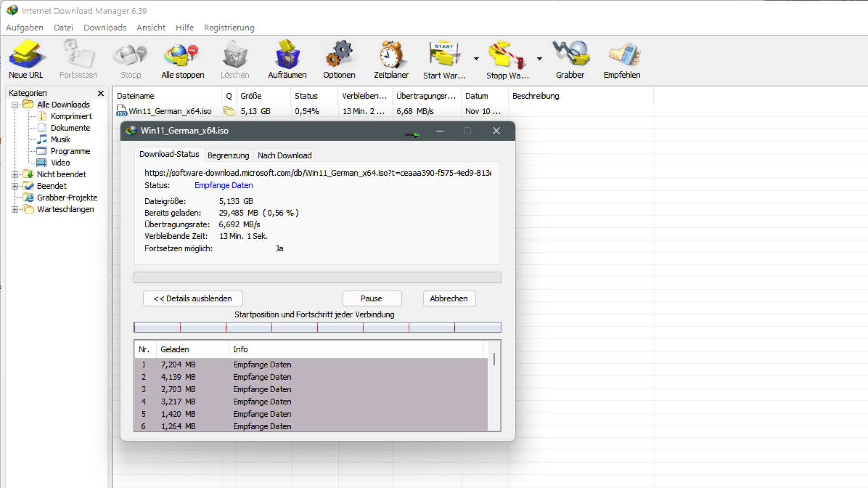Expand the Warteschlangen tree node
The width and height of the screenshot is (868, 488).
[x=15, y=210]
